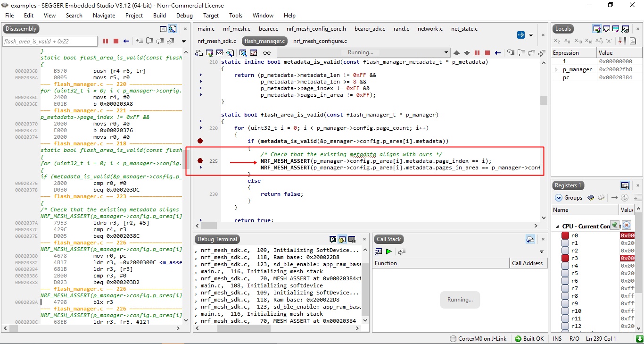Go to previous location with editor up arrow
Viewport: 644px width, 344px height.
point(456,52)
